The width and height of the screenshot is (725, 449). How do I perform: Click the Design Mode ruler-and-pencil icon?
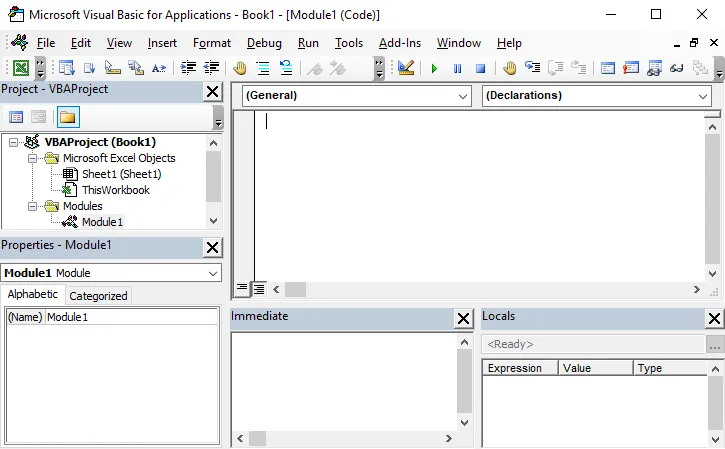[x=406, y=68]
